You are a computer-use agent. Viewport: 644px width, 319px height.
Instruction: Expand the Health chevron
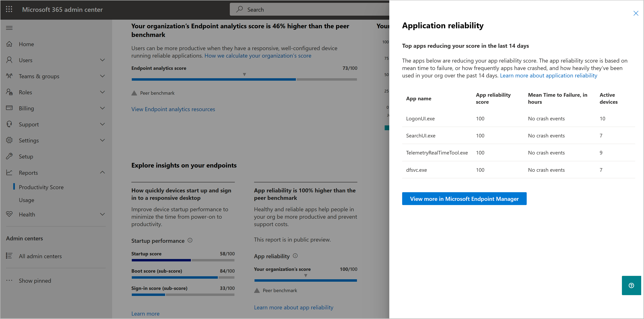pyautogui.click(x=102, y=214)
